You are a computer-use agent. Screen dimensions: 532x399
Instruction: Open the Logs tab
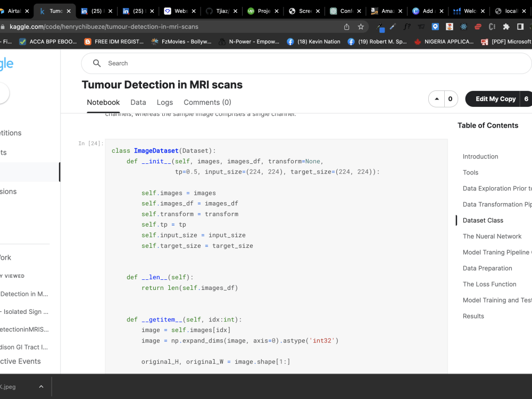coord(165,103)
